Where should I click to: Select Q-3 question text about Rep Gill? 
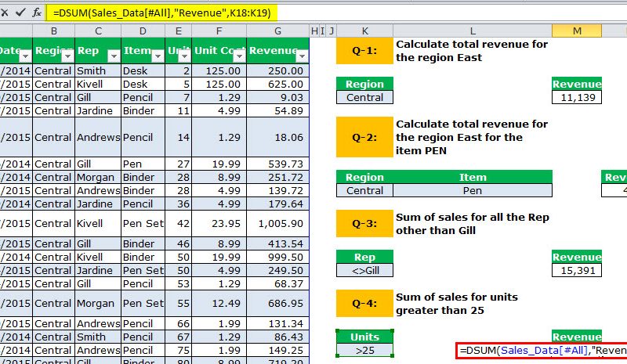pyautogui.click(x=473, y=224)
